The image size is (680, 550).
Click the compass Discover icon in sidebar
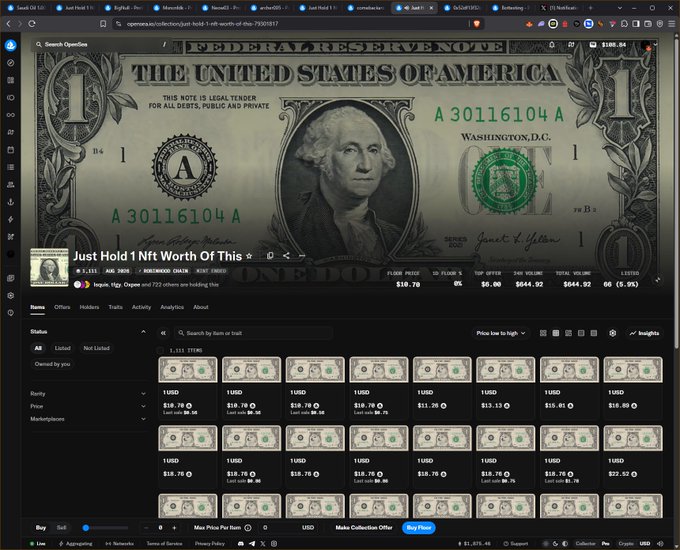coord(11,63)
